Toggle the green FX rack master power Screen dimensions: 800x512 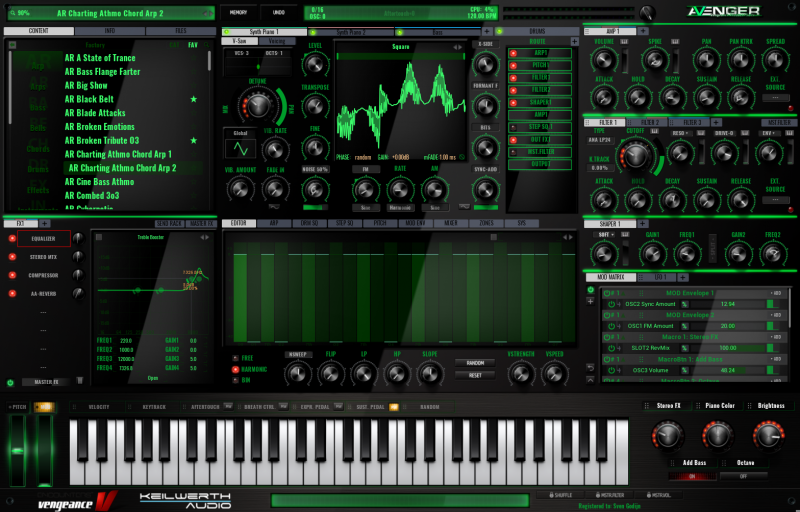click(10, 382)
